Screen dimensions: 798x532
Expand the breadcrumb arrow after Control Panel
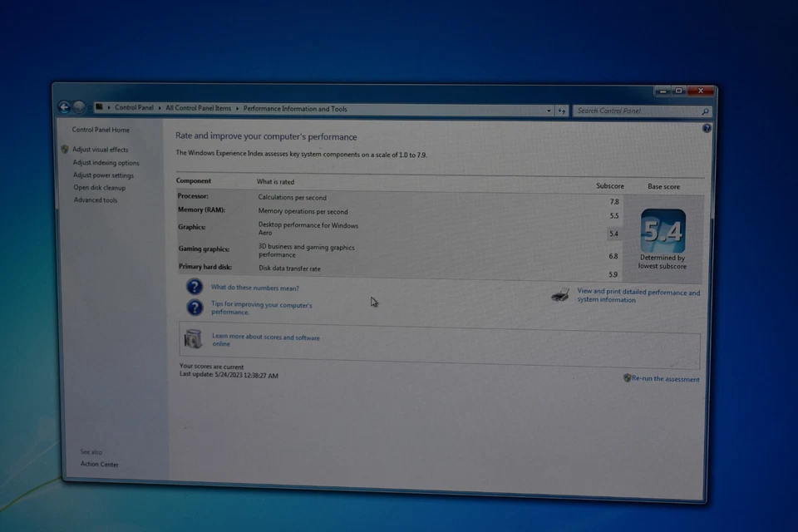pyautogui.click(x=160, y=108)
